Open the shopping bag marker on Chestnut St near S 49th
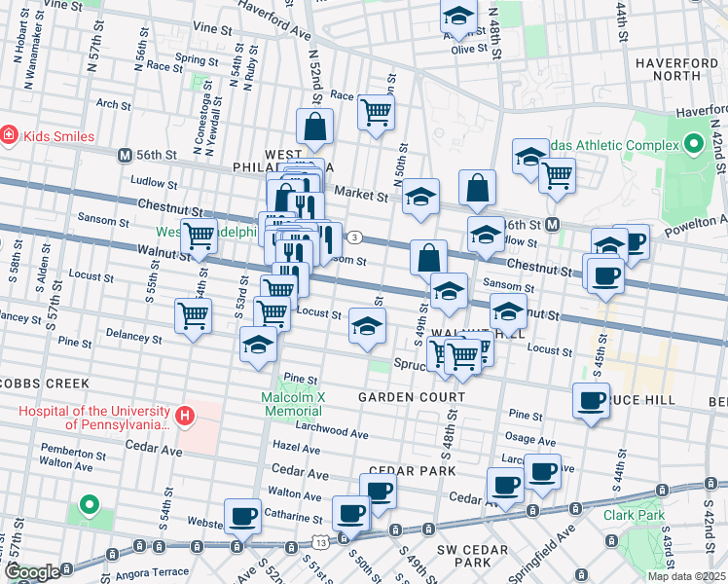 coord(428,259)
